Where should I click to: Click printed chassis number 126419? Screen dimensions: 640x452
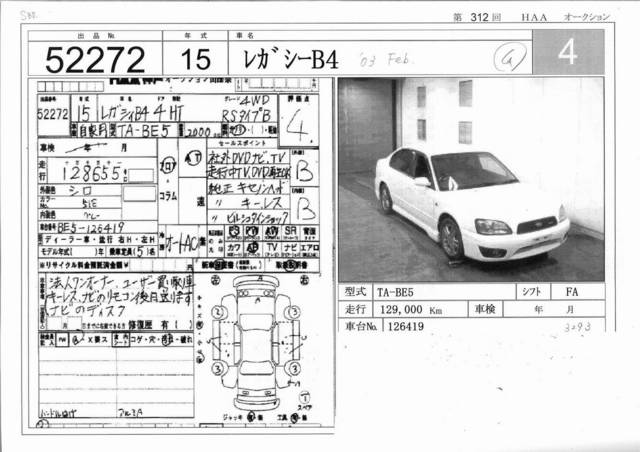point(406,327)
